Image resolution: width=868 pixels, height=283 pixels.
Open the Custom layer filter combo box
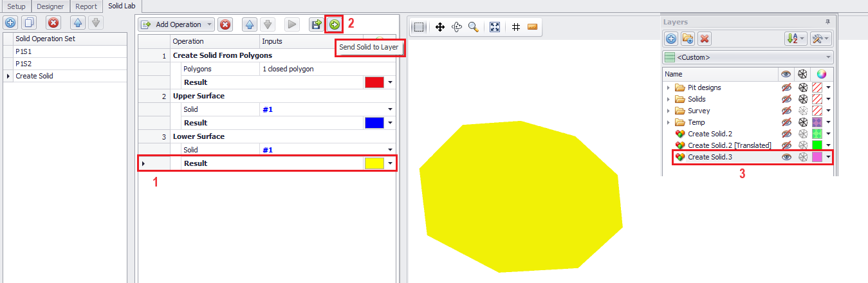748,57
